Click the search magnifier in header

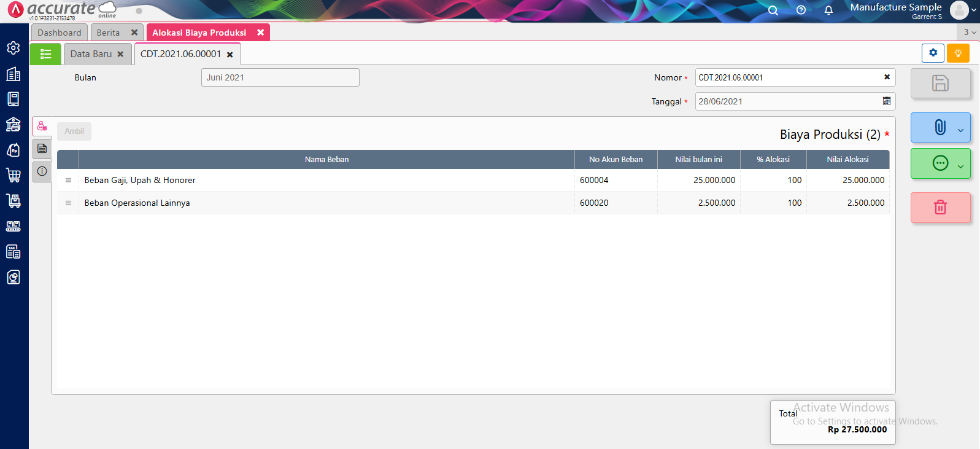coord(773,10)
